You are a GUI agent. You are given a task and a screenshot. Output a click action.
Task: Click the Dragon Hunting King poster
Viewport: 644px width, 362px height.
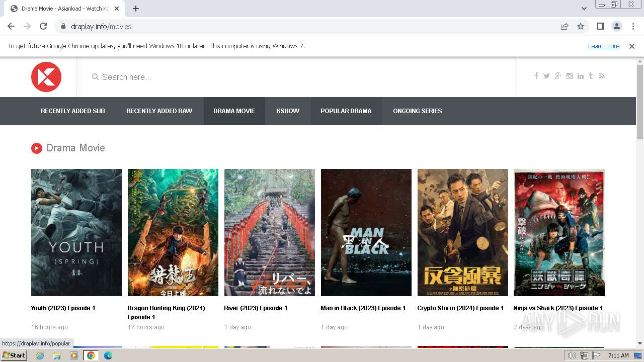click(173, 232)
